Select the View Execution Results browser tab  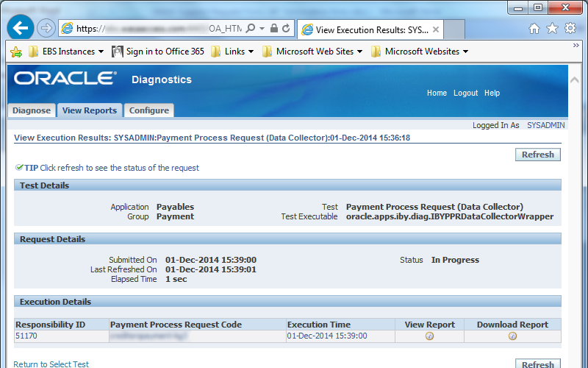370,29
